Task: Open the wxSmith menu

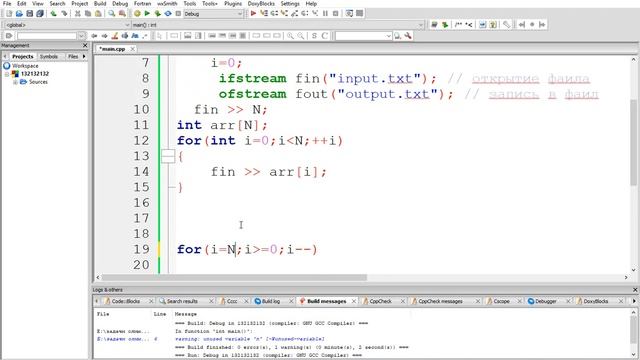Action: (167, 3)
